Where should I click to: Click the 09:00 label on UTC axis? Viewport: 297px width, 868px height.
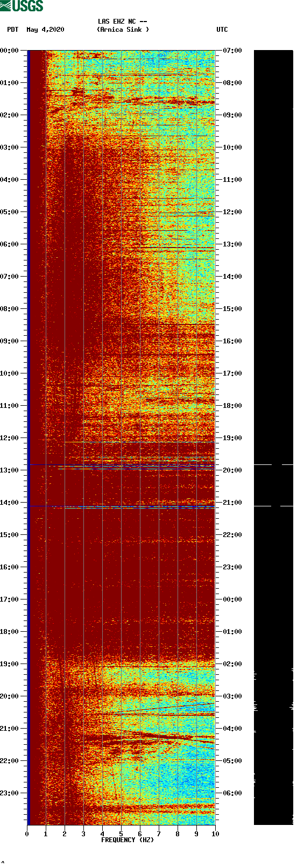232,115
